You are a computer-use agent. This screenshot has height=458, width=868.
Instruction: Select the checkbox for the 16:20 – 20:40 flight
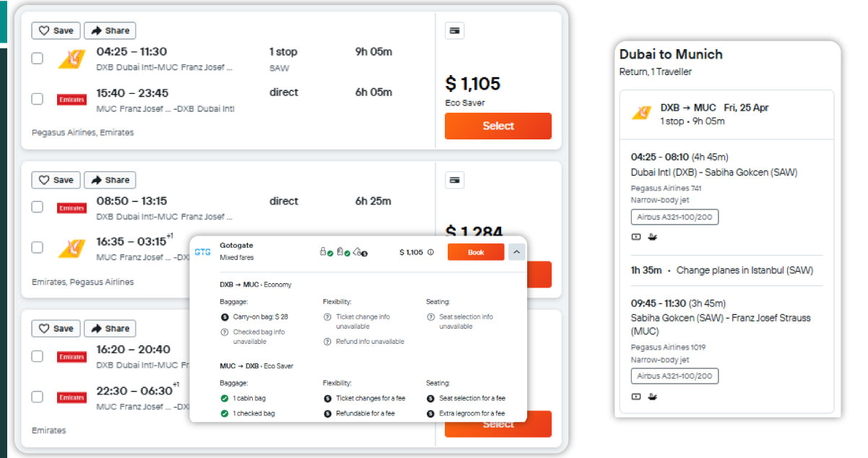click(37, 356)
